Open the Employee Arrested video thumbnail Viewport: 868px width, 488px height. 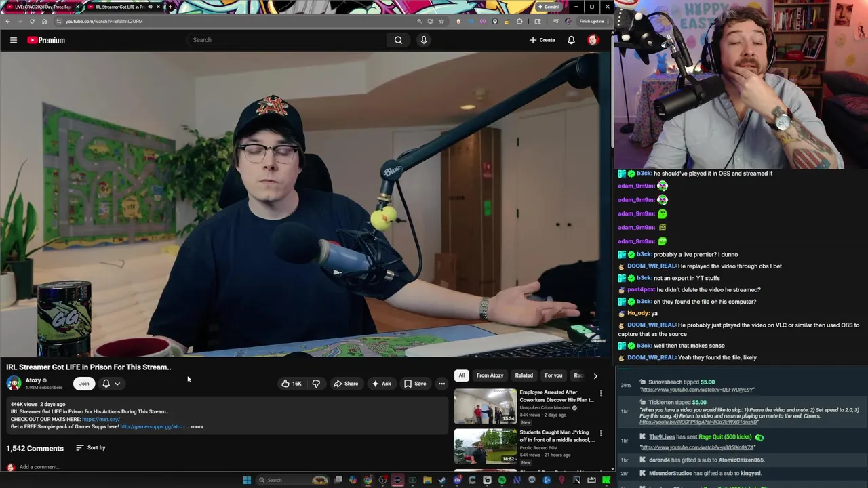pyautogui.click(x=486, y=406)
